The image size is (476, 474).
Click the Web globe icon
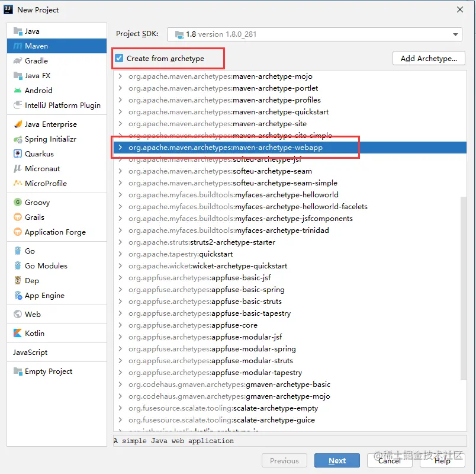coord(18,314)
